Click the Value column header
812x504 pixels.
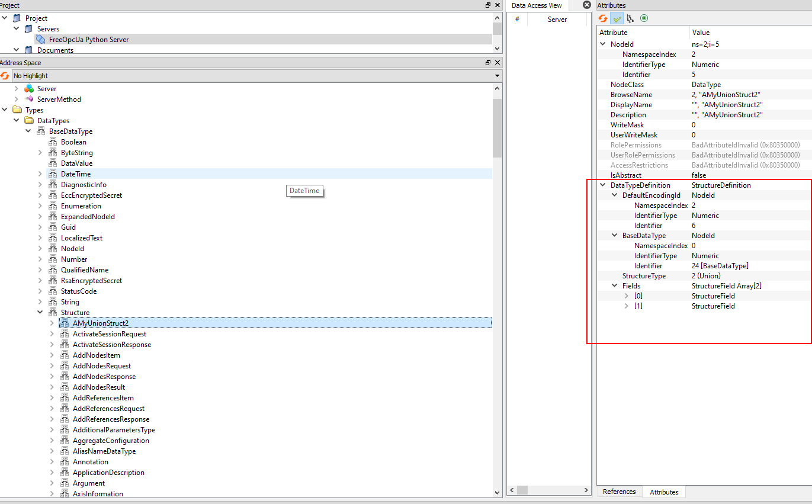pyautogui.click(x=750, y=33)
